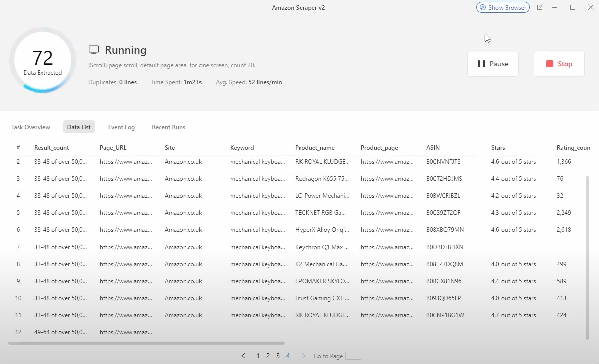Click the Site column header

pos(170,147)
